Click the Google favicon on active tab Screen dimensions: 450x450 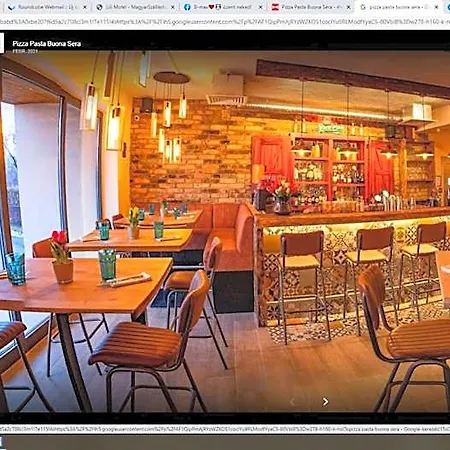[x=363, y=7]
